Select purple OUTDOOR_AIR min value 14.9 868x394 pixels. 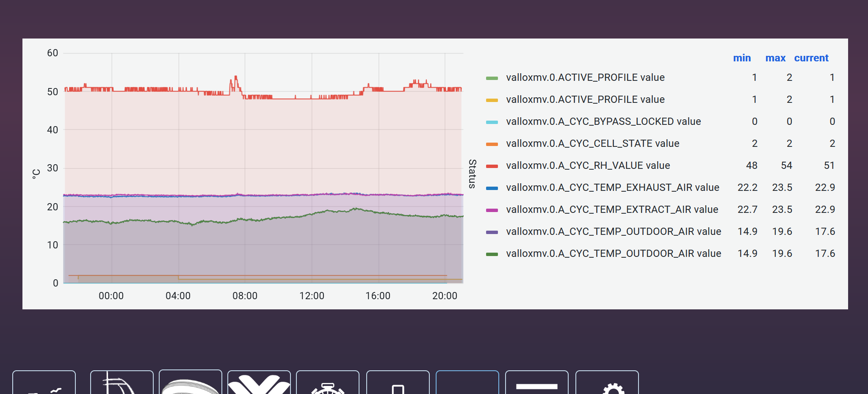tap(747, 231)
